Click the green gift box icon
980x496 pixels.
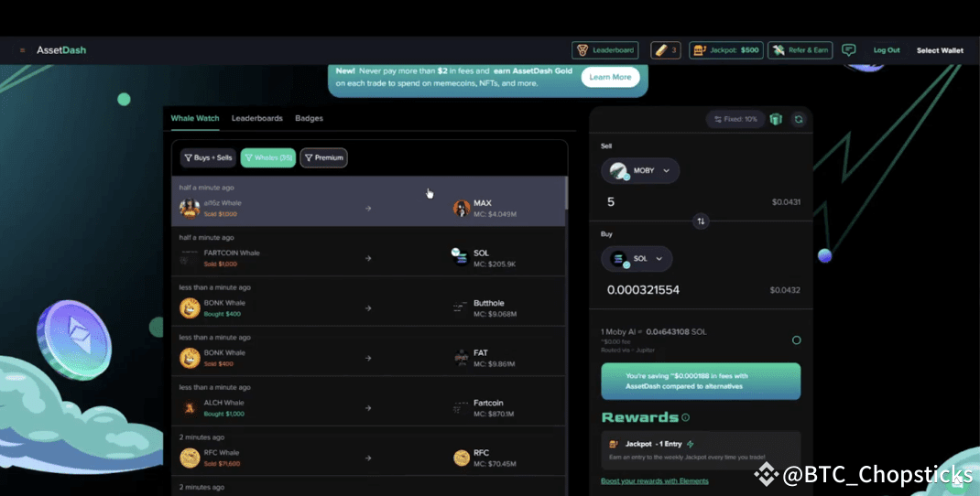pyautogui.click(x=777, y=119)
